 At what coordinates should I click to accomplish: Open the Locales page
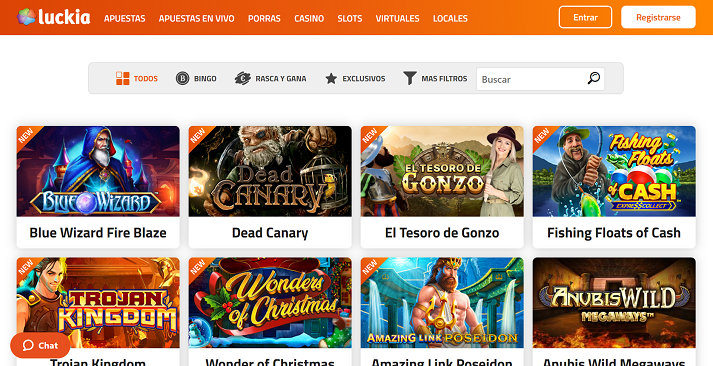click(450, 19)
